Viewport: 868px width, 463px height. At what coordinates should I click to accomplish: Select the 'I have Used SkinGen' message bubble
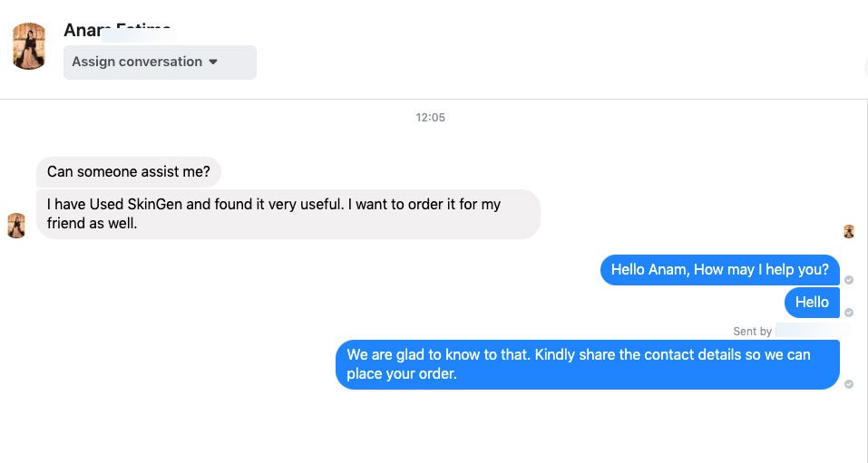coord(288,214)
